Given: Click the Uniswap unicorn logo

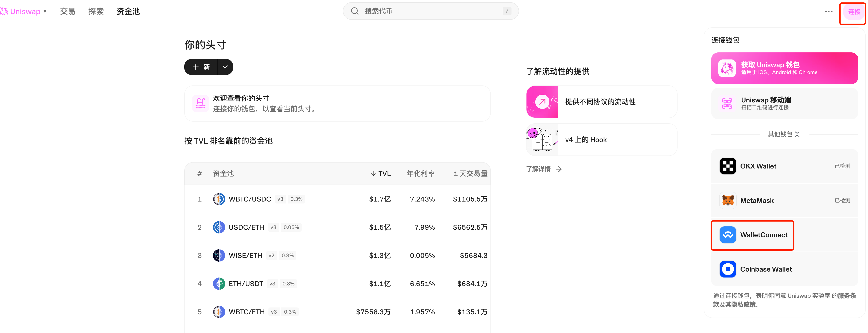Looking at the screenshot, I should click(x=4, y=11).
